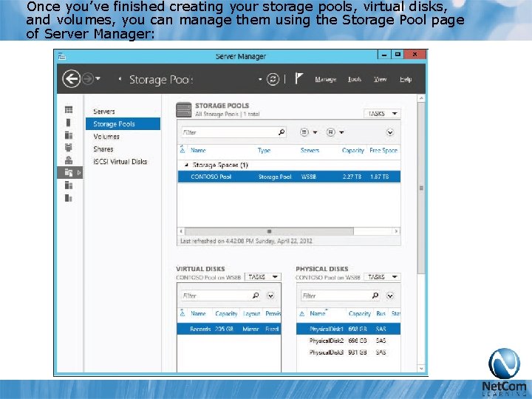Select Servers in the navigation list
The height and width of the screenshot is (399, 532).
click(x=104, y=112)
